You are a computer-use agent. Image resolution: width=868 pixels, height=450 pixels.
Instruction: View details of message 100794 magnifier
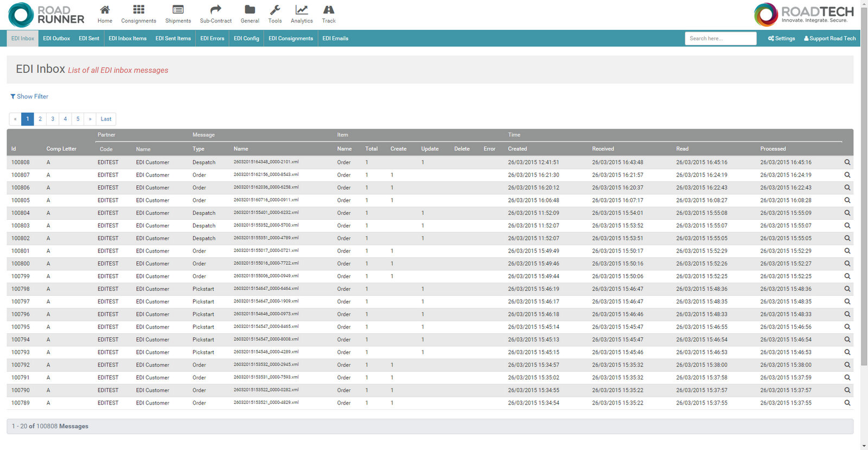(847, 339)
